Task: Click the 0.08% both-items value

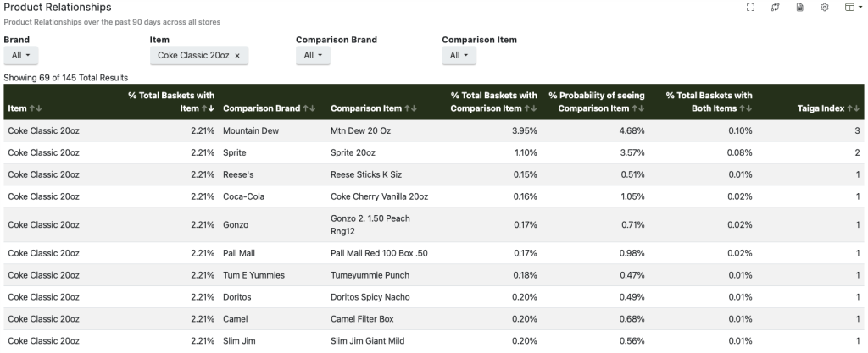Action: 740,152
